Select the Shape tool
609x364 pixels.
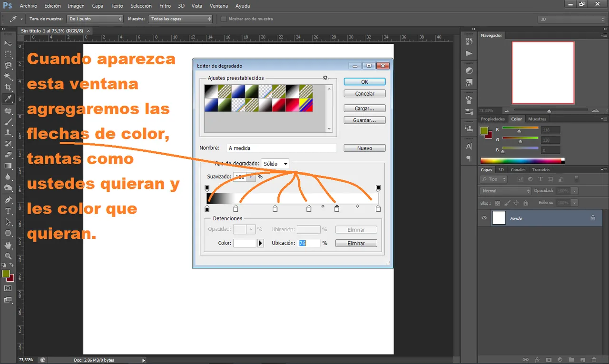[8, 233]
